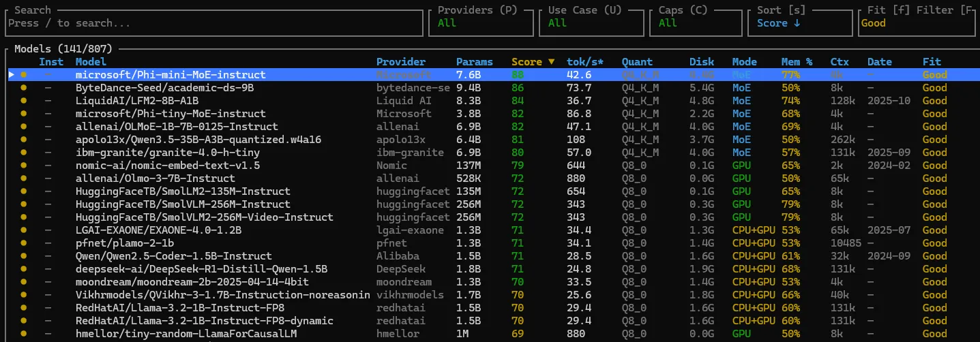Click the tok/s column header

pos(585,62)
